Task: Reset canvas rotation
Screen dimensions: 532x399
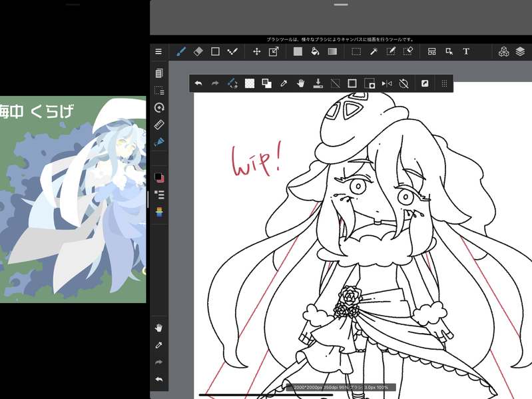Action: pyautogui.click(x=403, y=83)
